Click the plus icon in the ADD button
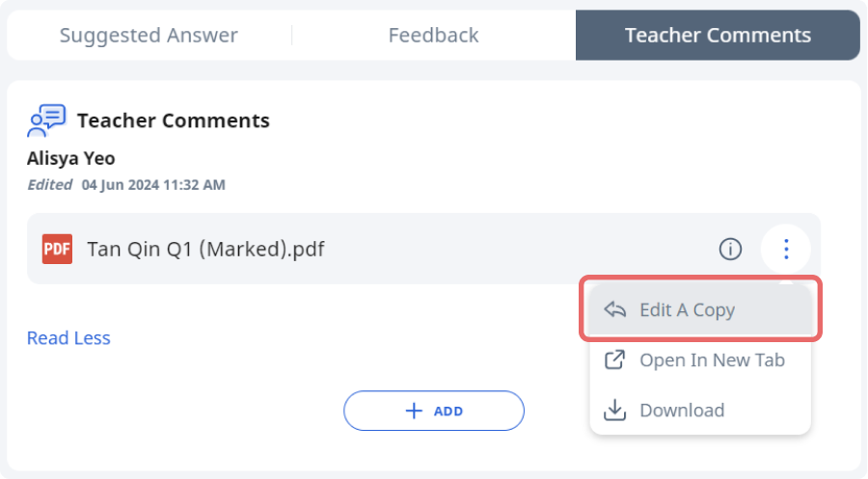 click(414, 411)
